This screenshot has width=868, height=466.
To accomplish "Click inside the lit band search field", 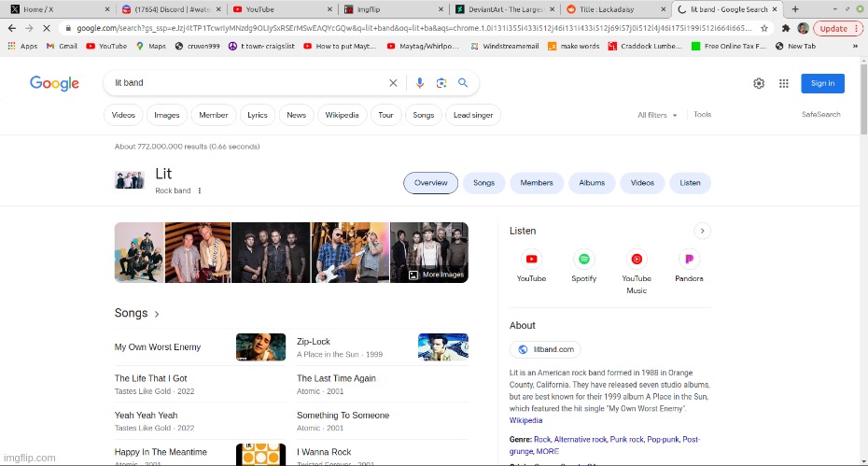I will (249, 83).
